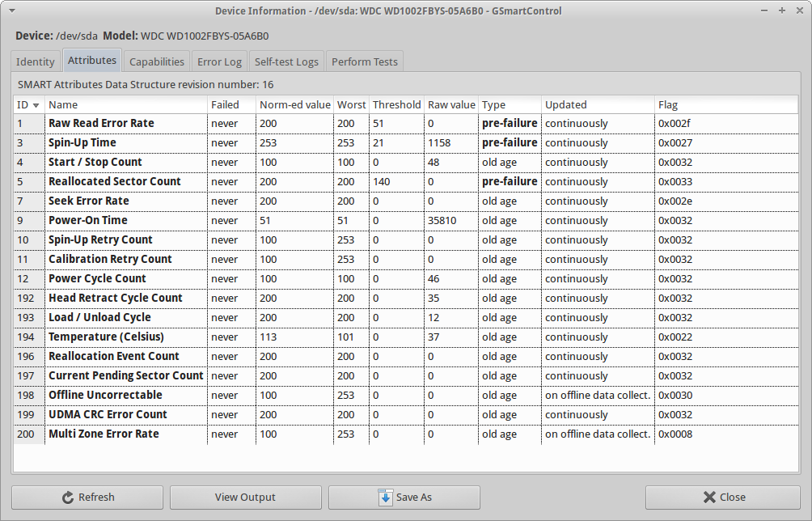Select the Spin-Up Time attribute

[406, 143]
